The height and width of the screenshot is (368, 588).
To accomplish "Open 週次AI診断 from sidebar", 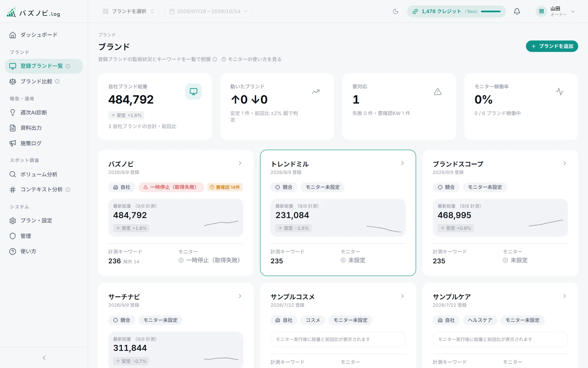I will tap(44, 112).
